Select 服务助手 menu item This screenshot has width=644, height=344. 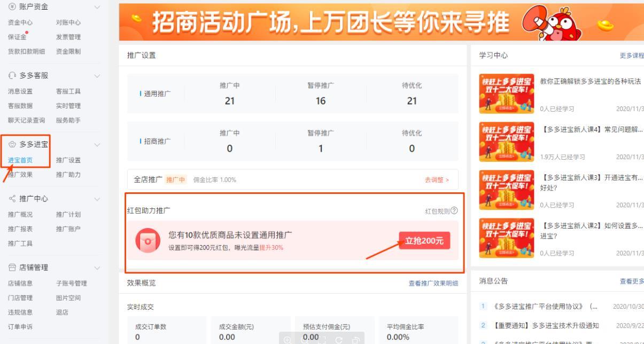(68, 120)
